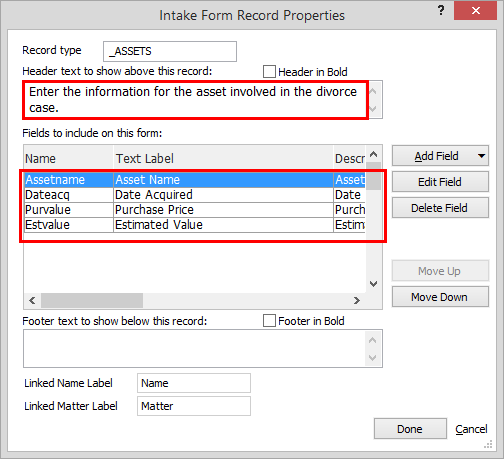Screen dimensions: 504x459
Task: Click the Record type input field
Action: tap(170, 51)
